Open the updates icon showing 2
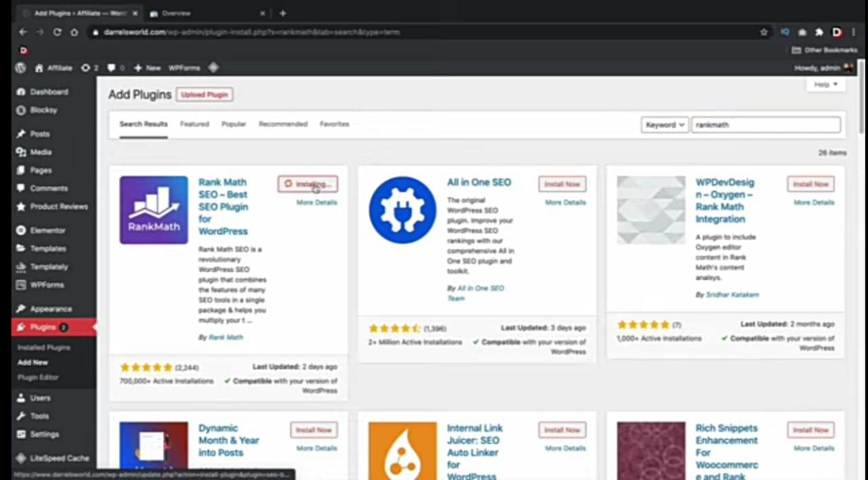This screenshot has width=868, height=480. coord(90,68)
